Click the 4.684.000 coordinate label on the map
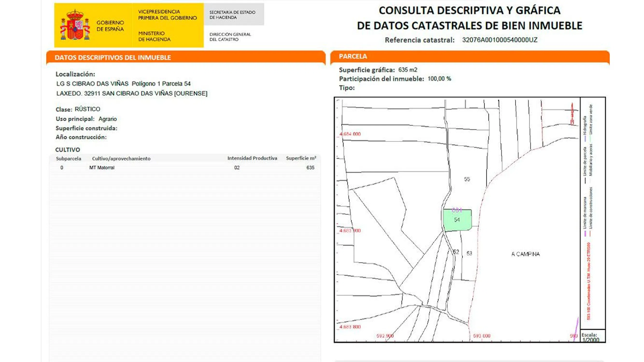Screen dimensions: 644x362 click(x=350, y=134)
